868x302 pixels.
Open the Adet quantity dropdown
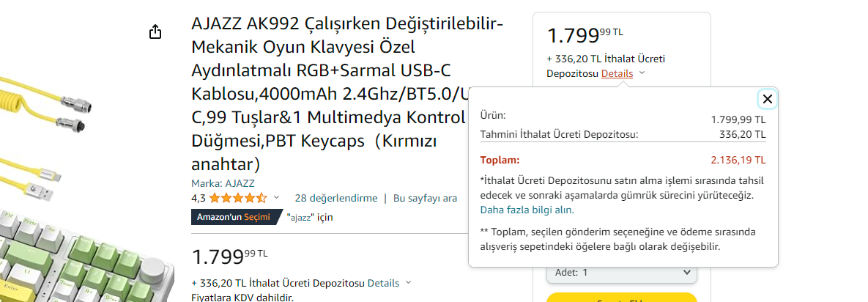pyautogui.click(x=621, y=272)
